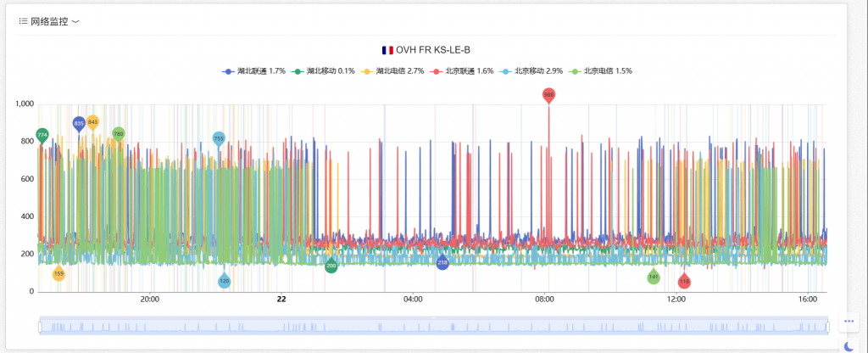The height and width of the screenshot is (353, 868).
Task: Click the red 118 minimum marker
Action: tap(684, 282)
